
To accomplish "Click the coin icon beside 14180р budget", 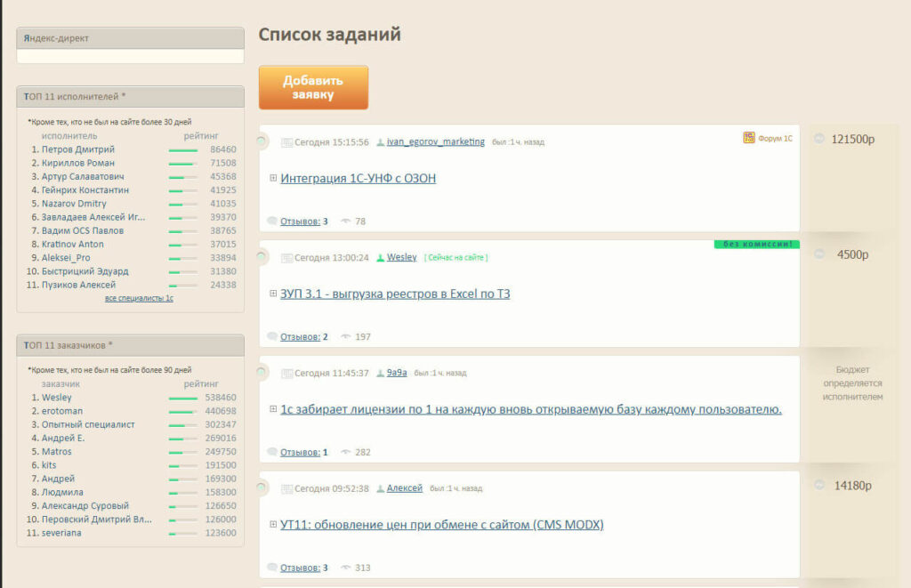I will [x=819, y=486].
